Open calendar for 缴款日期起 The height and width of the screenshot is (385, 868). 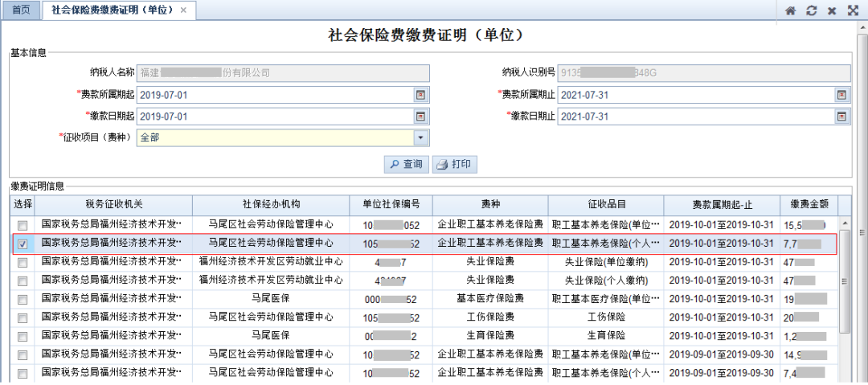420,117
